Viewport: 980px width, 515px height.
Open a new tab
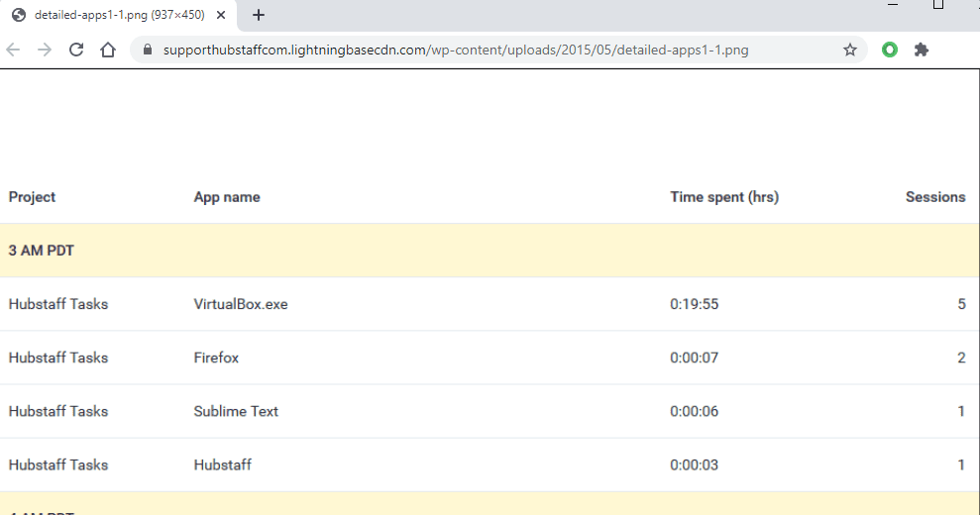pos(258,15)
